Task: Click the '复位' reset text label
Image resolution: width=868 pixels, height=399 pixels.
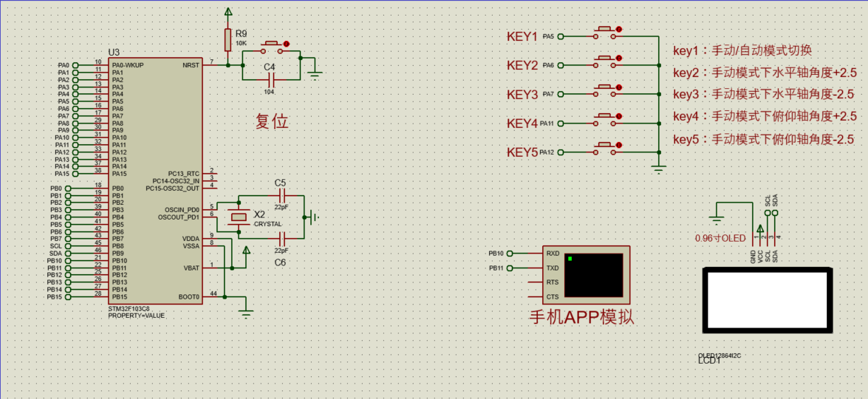Action: (x=271, y=121)
